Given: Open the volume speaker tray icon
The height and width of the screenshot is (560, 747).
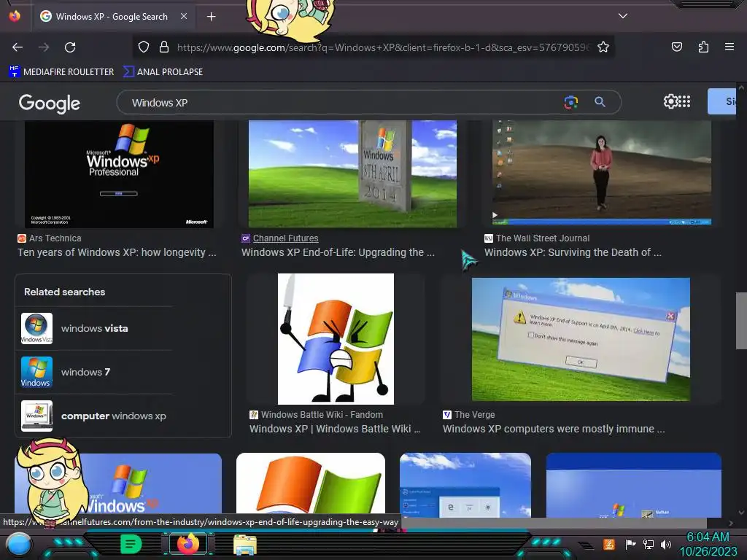Looking at the screenshot, I should tap(665, 544).
